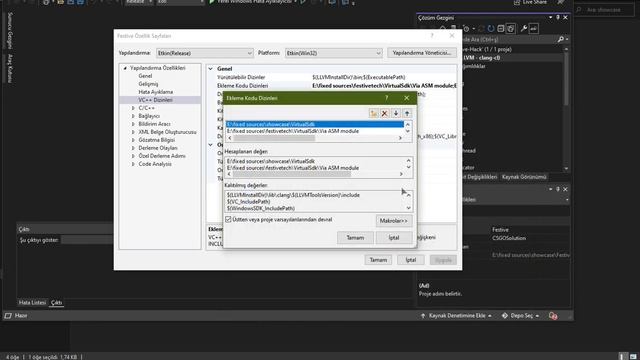Image resolution: width=640 pixels, height=360 pixels.
Task: Expand the C/C++ tree node
Action: [133, 108]
